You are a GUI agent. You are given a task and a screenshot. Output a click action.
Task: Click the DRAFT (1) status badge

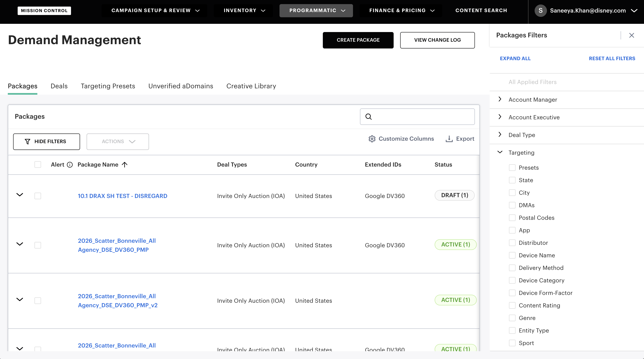pos(455,195)
